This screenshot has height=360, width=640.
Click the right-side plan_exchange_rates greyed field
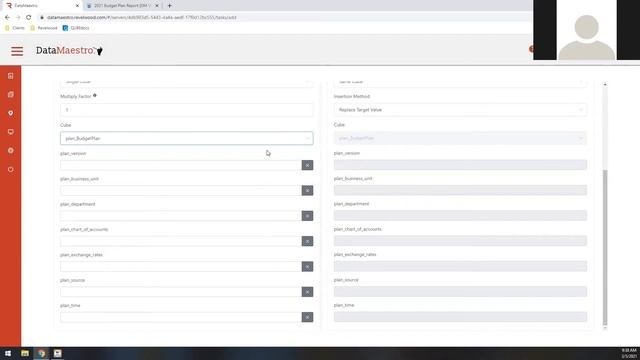[x=460, y=266]
